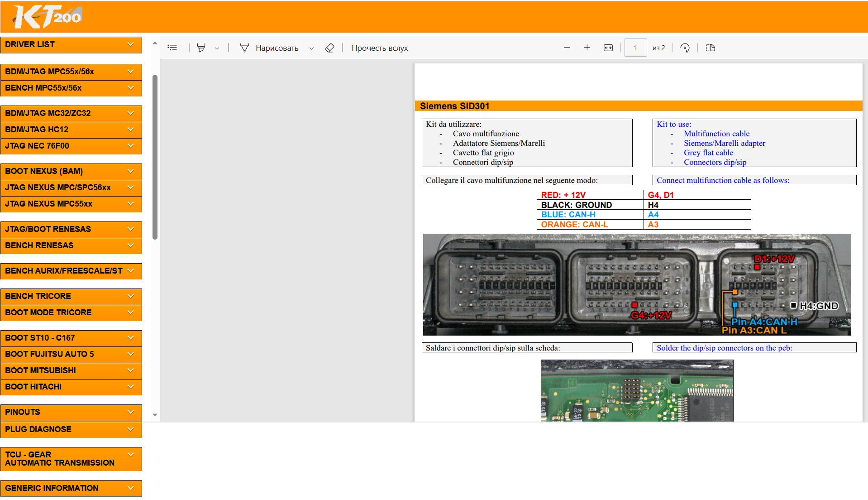The width and height of the screenshot is (868, 500).
Task: Open draw tool options dropdown arrow
Action: tap(311, 48)
